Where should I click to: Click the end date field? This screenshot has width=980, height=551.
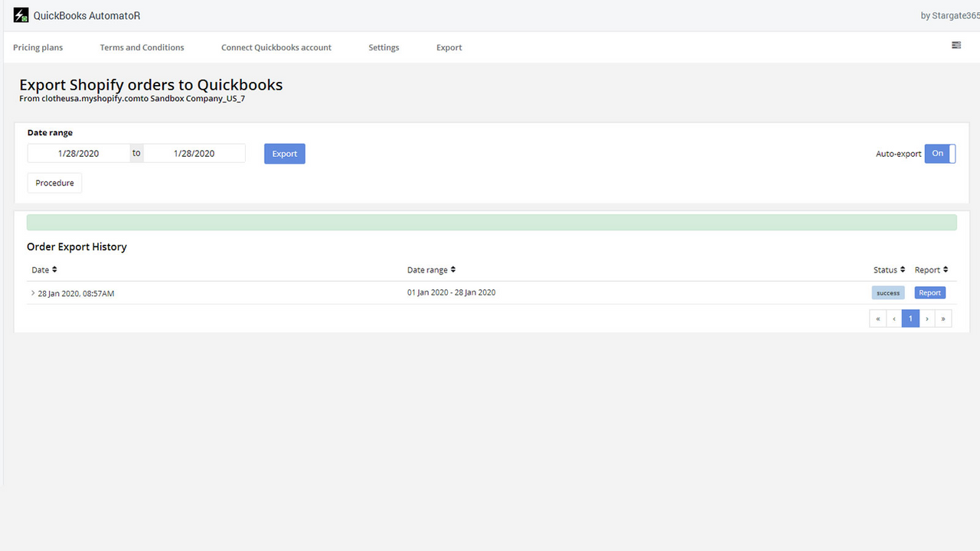tap(194, 153)
